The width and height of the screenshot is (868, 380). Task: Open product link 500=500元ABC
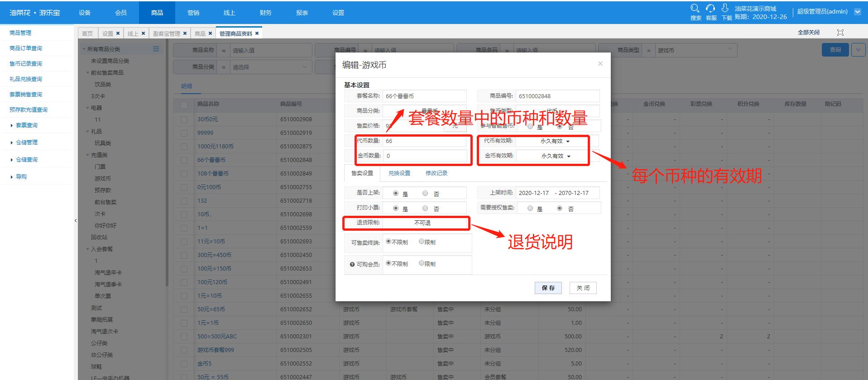point(217,337)
